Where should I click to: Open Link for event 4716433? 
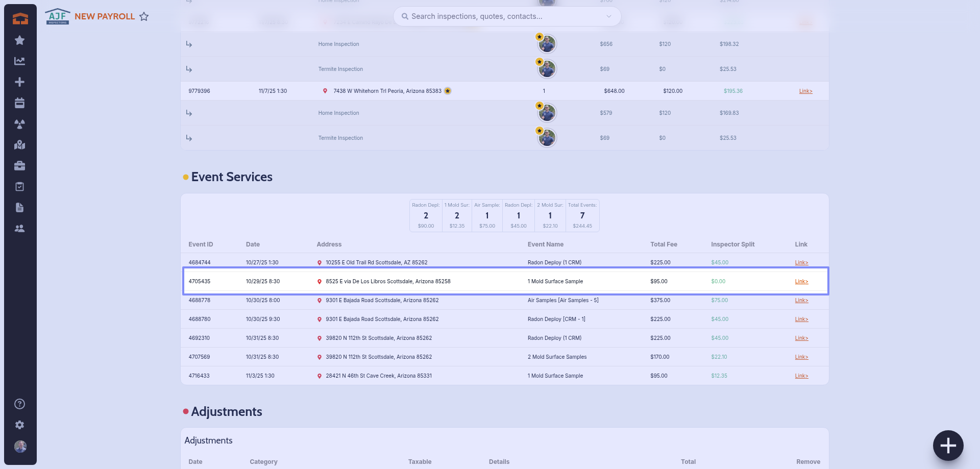point(801,376)
